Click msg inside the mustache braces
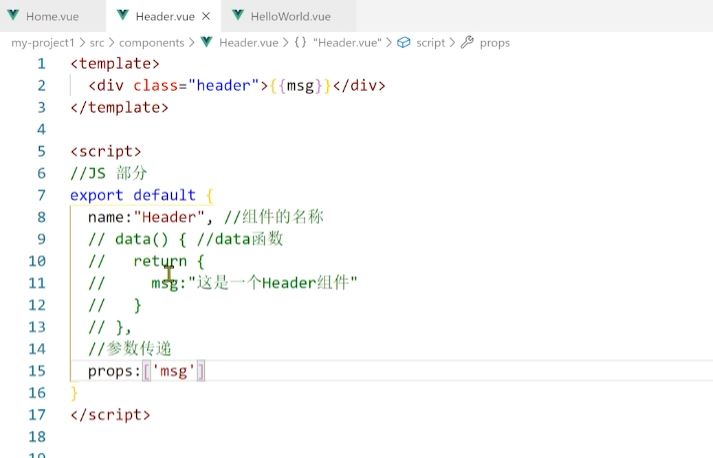This screenshot has width=713, height=458. [x=300, y=86]
